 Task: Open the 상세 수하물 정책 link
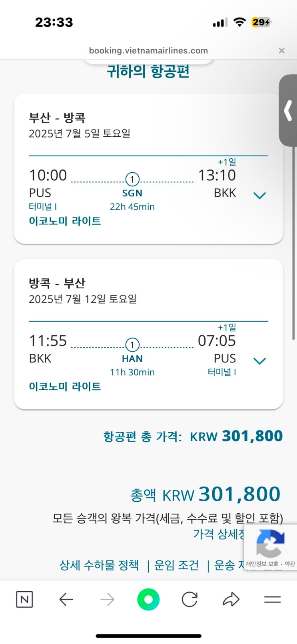[99, 565]
